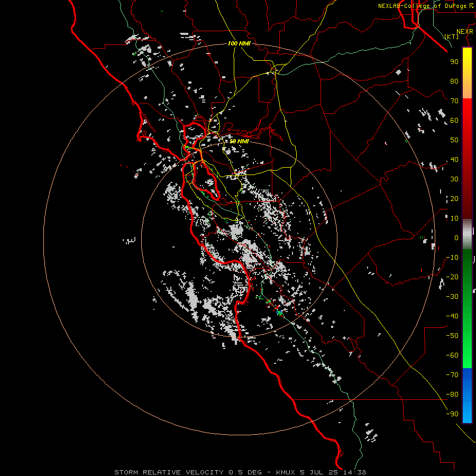Click the KMUX station identifier
The height and width of the screenshot is (476, 476).
[286, 472]
